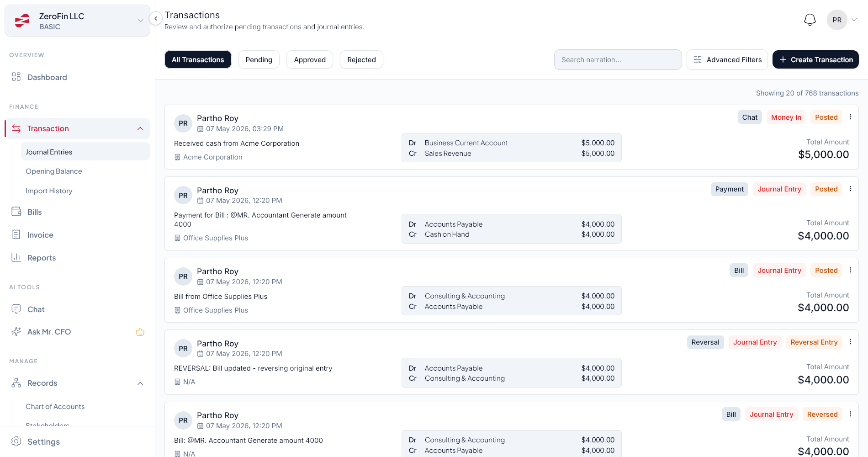
Task: Click the PR user avatar in header
Action: 837,20
